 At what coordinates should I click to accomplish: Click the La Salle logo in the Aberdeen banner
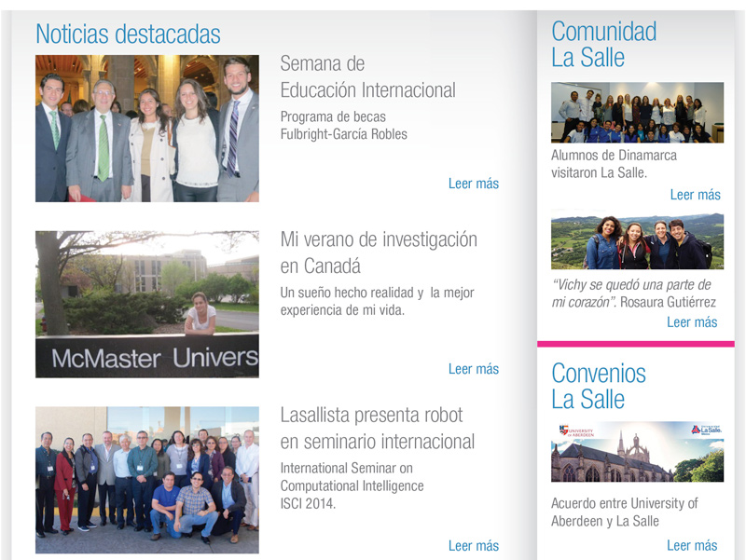[708, 430]
